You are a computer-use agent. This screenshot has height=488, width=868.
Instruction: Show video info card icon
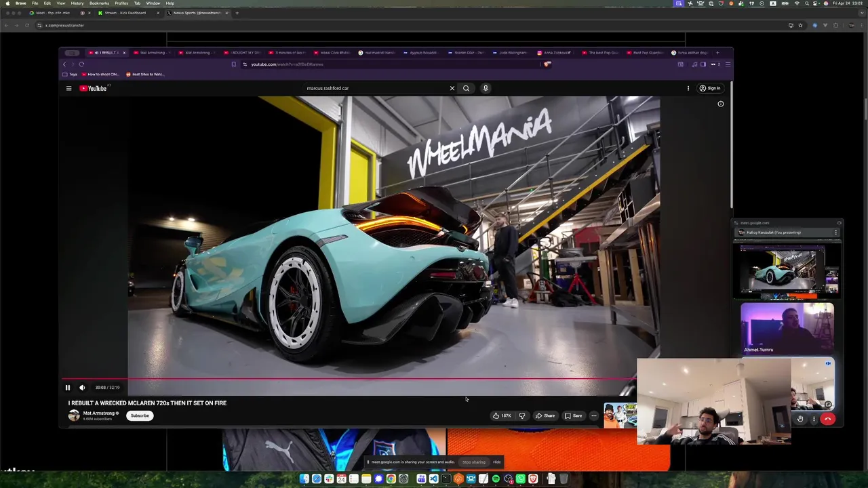pos(721,104)
